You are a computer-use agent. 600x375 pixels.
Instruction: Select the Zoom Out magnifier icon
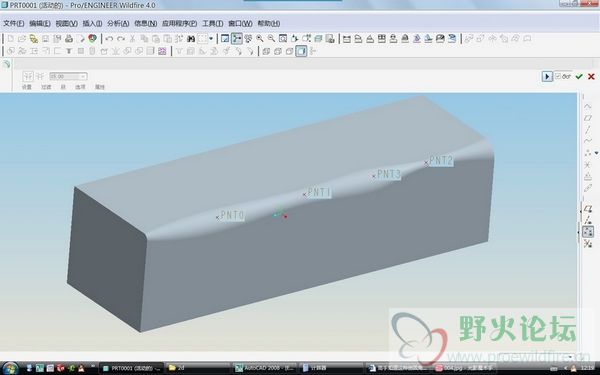coord(271,38)
